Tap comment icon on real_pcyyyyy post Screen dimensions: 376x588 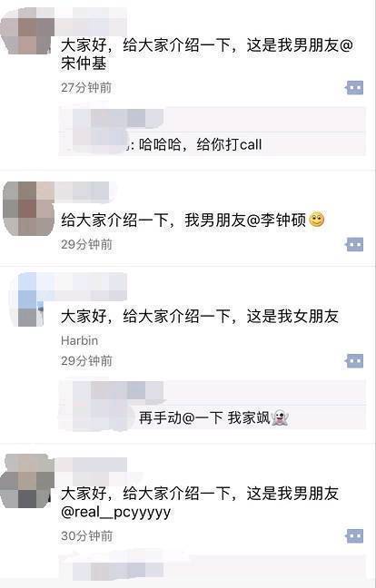tap(354, 536)
